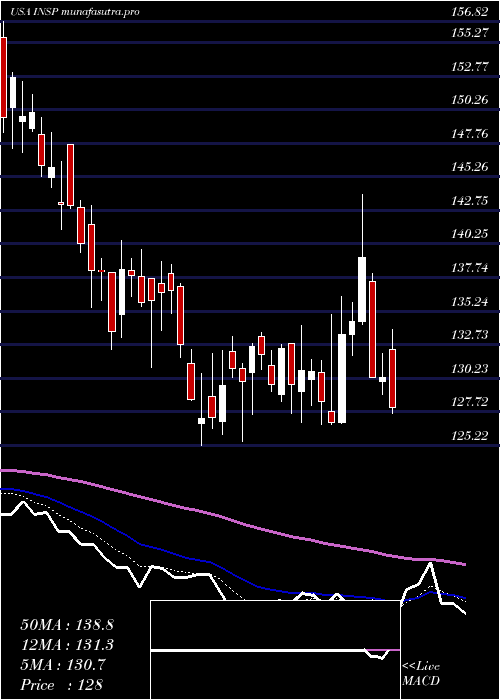Select the 145.26 price axis label

(469, 167)
